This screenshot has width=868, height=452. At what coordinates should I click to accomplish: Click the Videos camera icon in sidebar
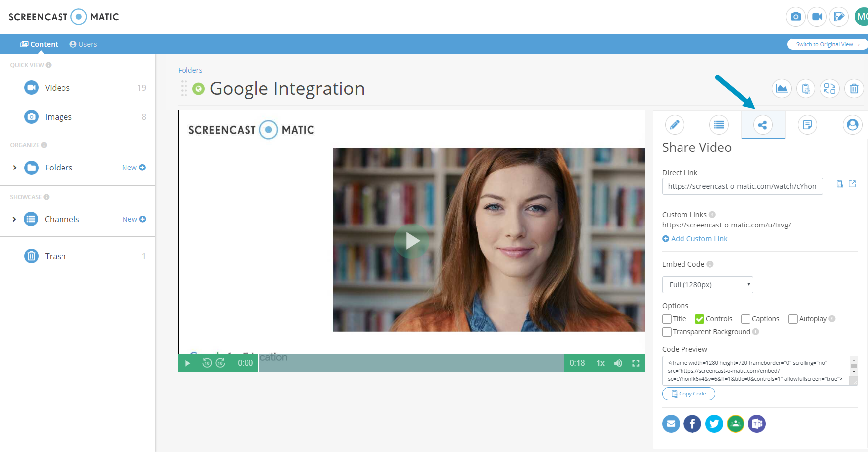tap(31, 88)
